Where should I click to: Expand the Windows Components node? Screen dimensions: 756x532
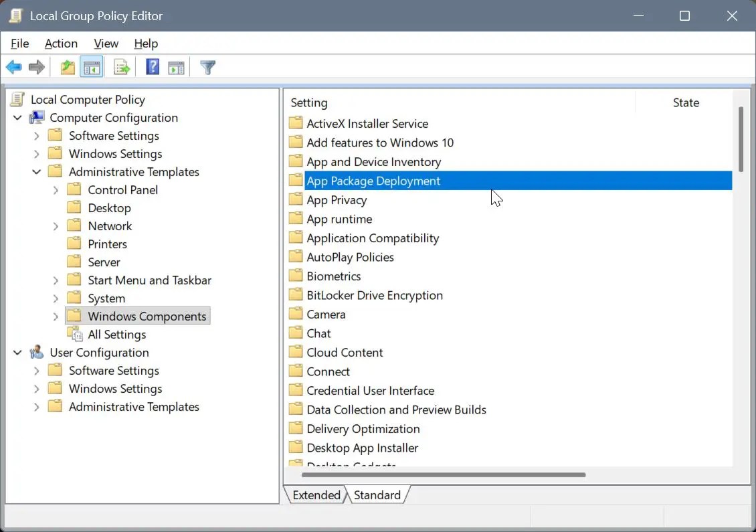pyautogui.click(x=56, y=317)
